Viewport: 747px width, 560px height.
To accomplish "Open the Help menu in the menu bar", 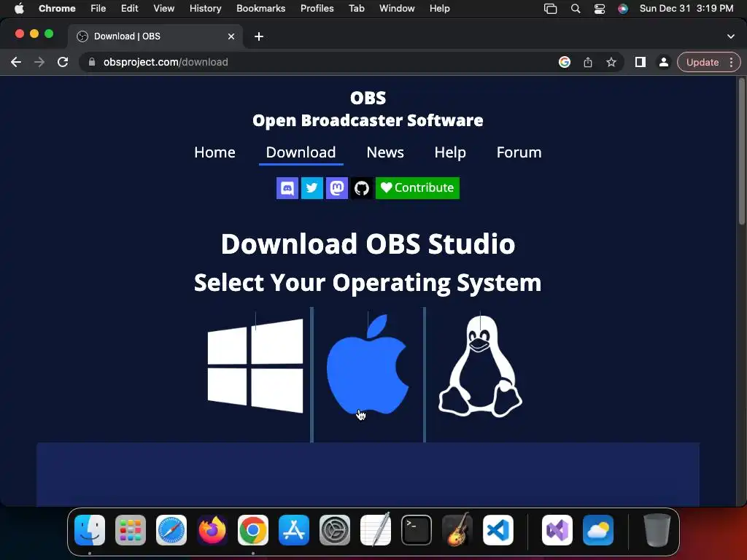I will coord(440,9).
